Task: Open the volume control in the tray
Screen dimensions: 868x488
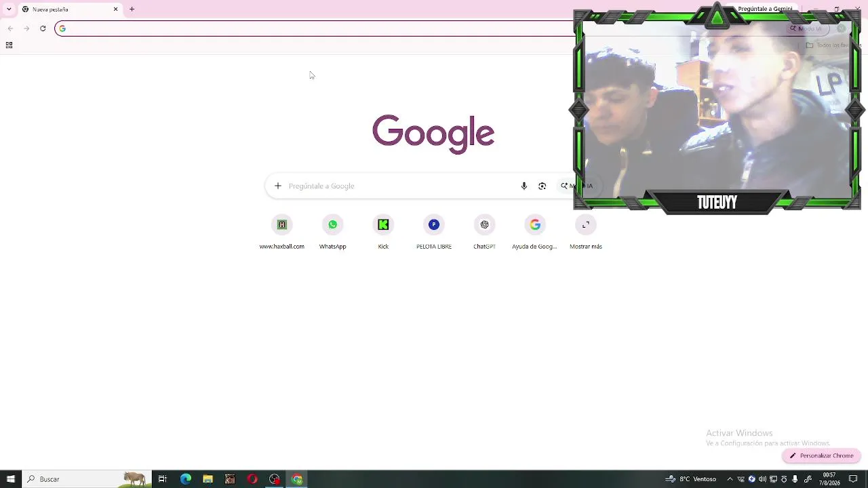Action: 762,479
